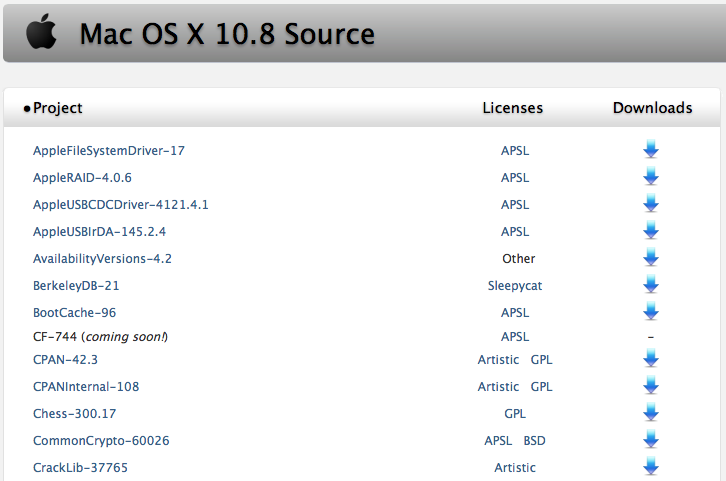Open the CrackLib-37765 project link
Screen dimensions: 726x481
[x=80, y=468]
